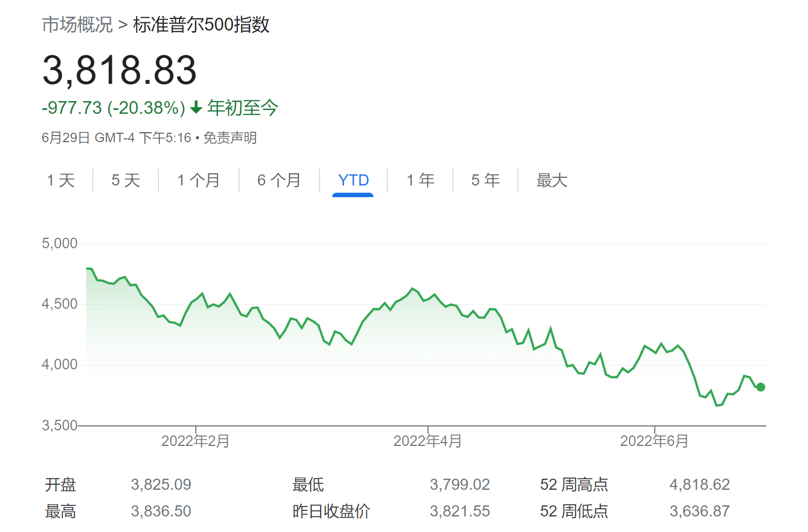Click the previous close 3,821.55
Screen dimensions: 808x532
[x=460, y=511]
